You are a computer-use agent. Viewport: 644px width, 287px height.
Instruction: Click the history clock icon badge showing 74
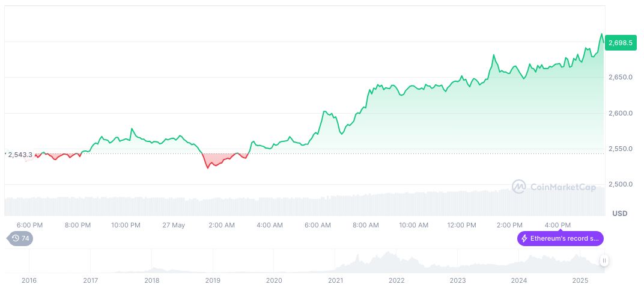20,239
